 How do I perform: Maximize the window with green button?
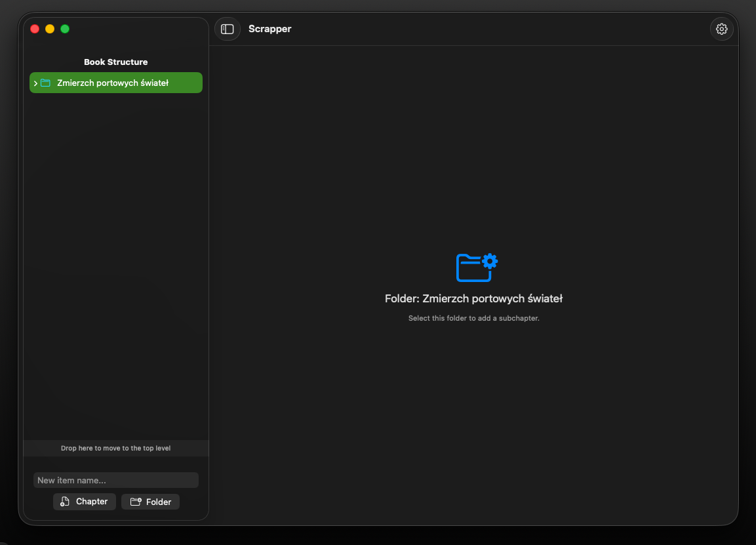pyautogui.click(x=65, y=29)
